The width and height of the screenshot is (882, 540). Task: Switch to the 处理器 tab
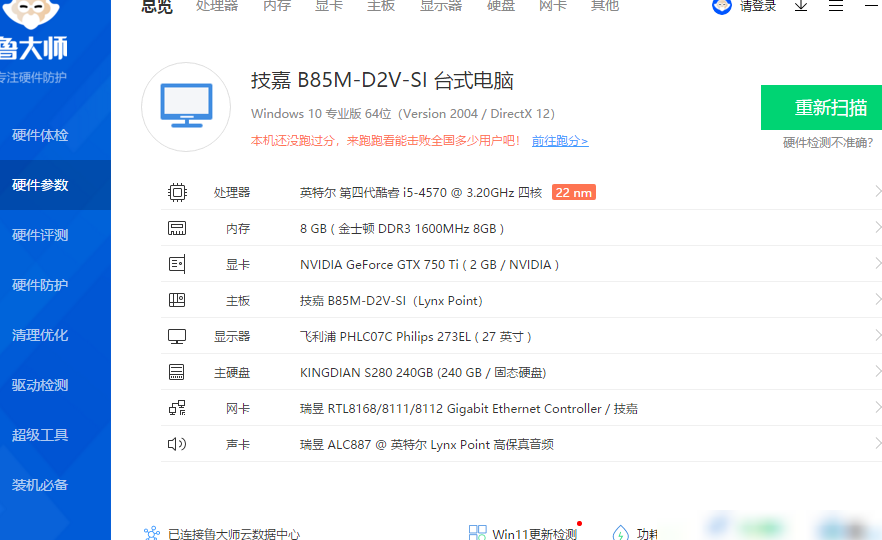coord(217,6)
